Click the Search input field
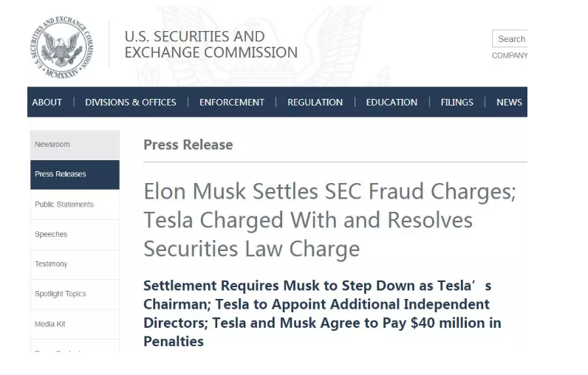This screenshot has width=588, height=375. 510,39
